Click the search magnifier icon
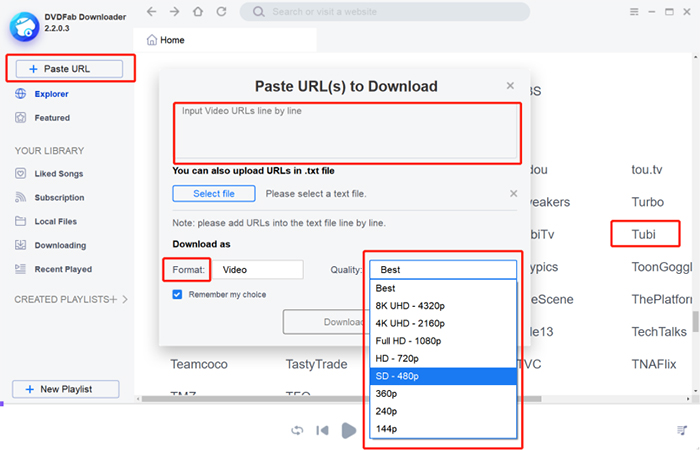This screenshot has height=450, width=700. (x=258, y=12)
